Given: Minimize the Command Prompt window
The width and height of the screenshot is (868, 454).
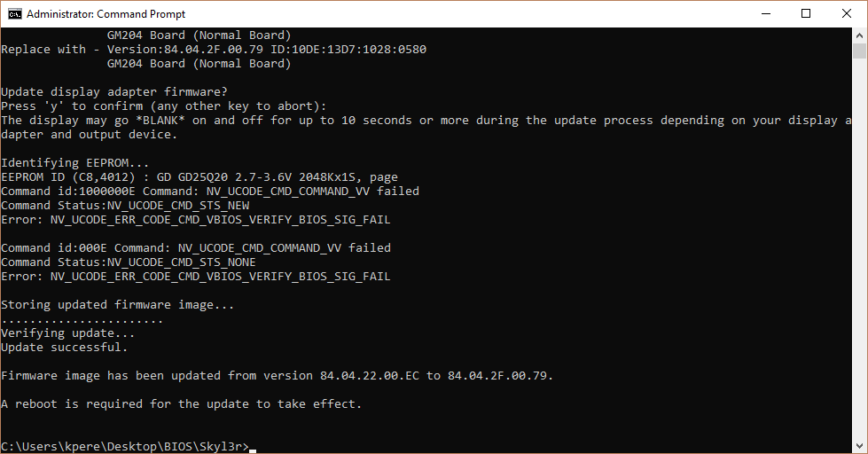Looking at the screenshot, I should tap(766, 14).
